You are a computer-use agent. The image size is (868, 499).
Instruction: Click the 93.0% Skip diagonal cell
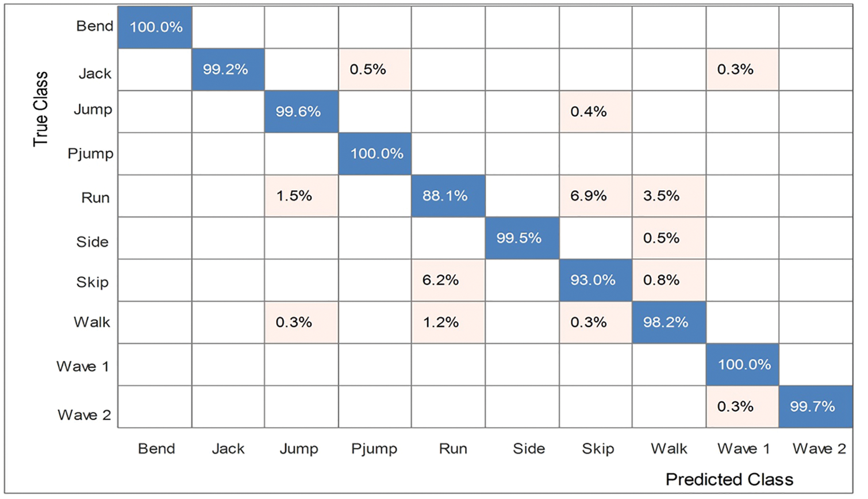[595, 281]
